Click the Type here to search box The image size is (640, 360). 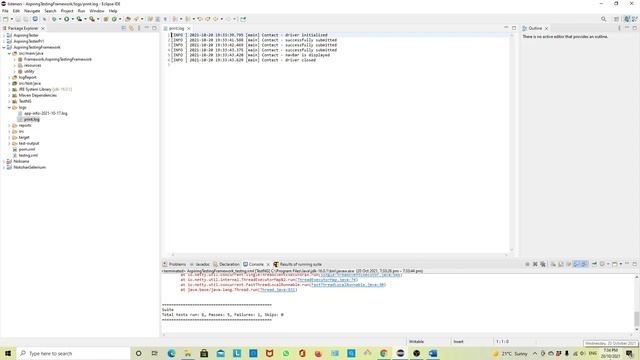[x=73, y=353]
